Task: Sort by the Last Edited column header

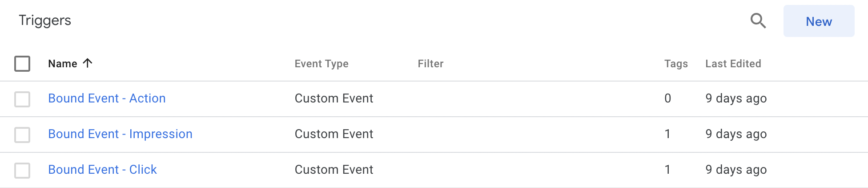Action: (x=733, y=64)
